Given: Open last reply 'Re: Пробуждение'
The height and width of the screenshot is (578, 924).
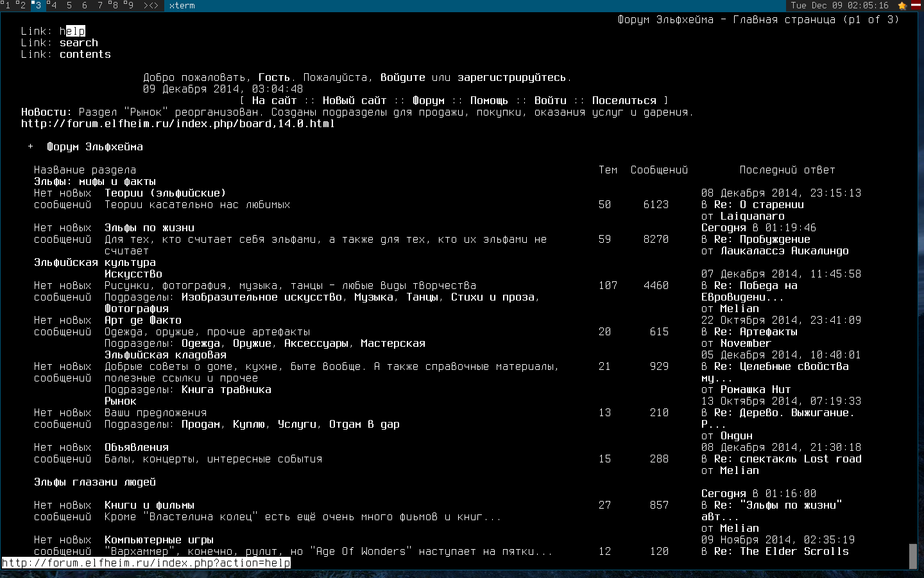Looking at the screenshot, I should coord(762,239).
